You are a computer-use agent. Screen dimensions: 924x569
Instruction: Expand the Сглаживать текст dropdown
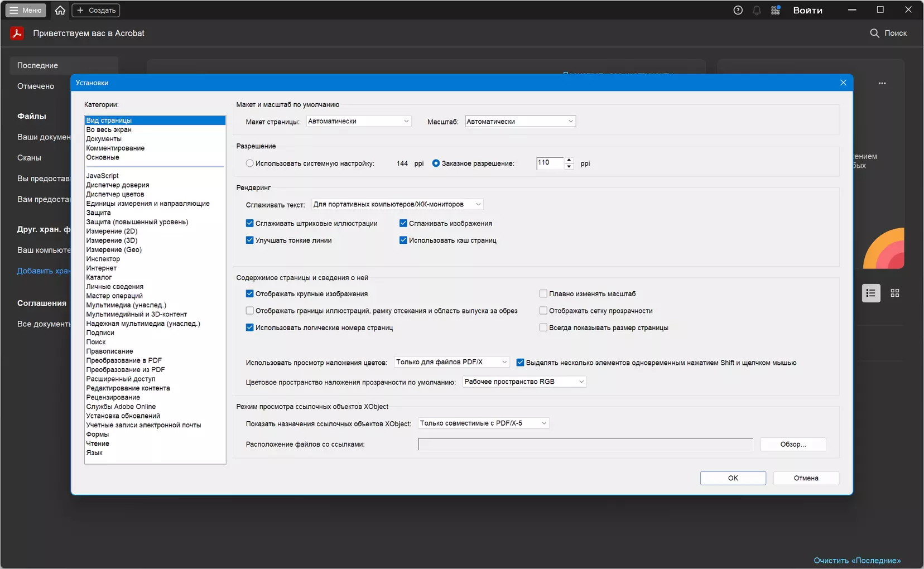397,204
